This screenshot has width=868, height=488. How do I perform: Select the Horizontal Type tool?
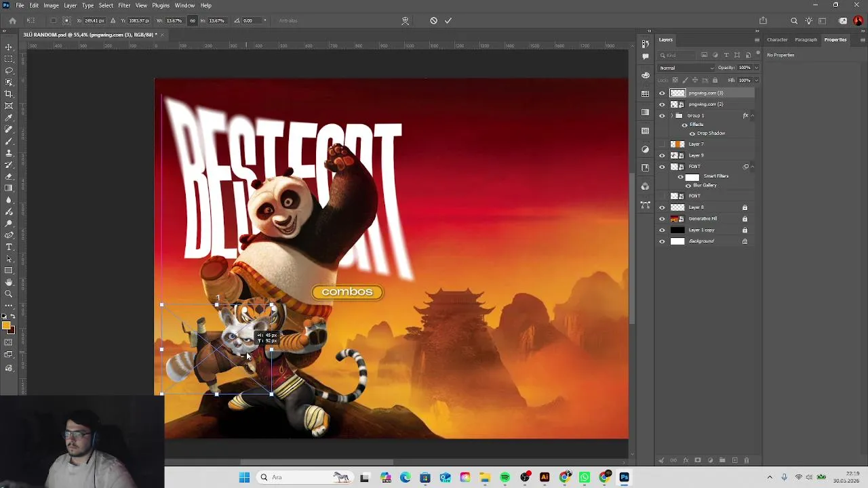coord(9,247)
